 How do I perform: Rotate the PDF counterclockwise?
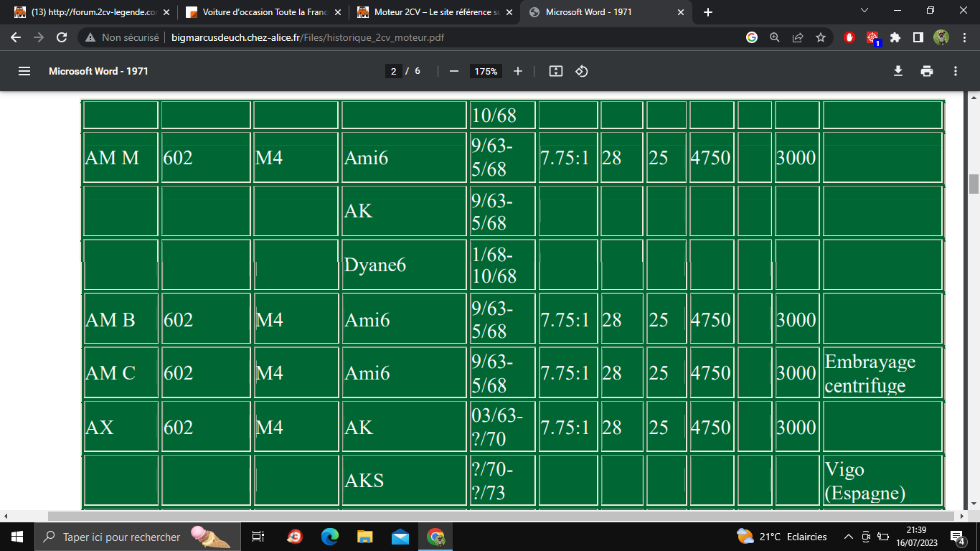pyautogui.click(x=582, y=71)
